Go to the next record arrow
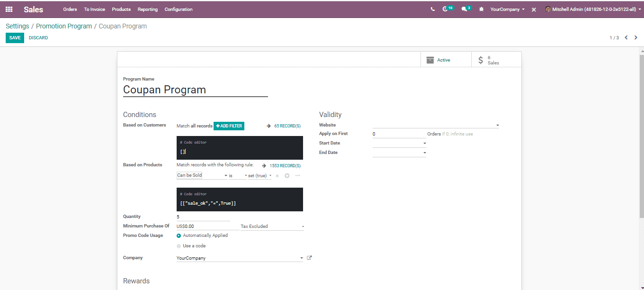644x290 pixels. (636, 37)
